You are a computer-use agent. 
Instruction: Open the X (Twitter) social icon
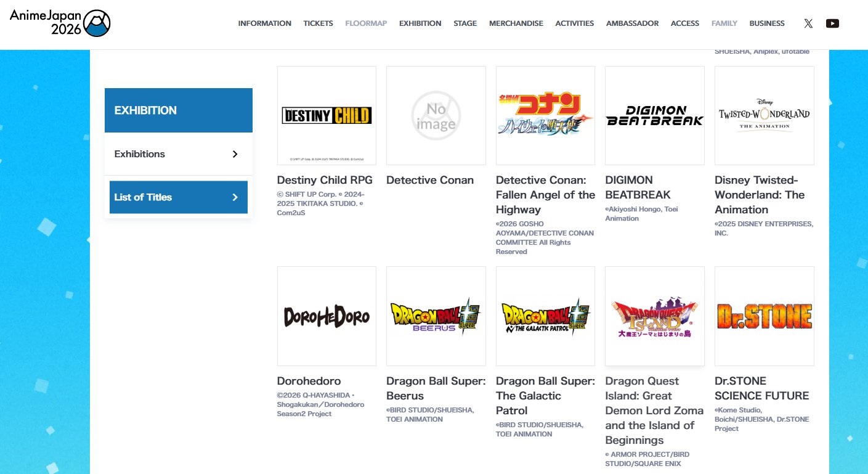(808, 23)
